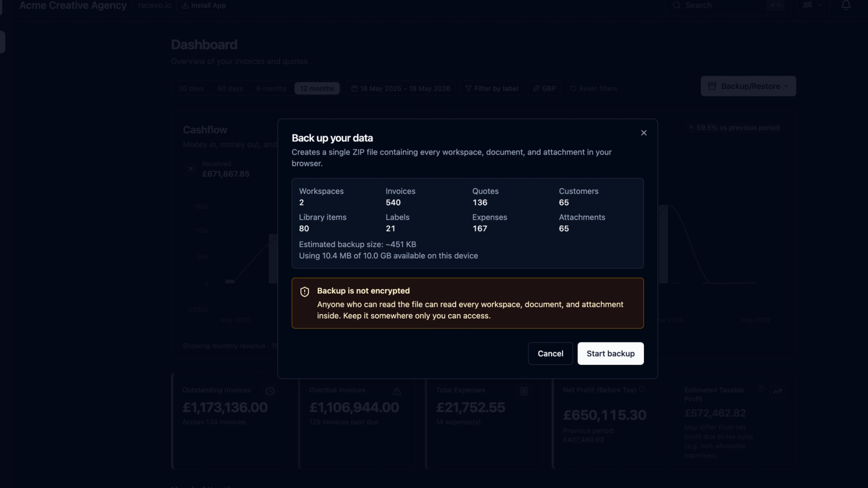Click the Estimated backup size text

tap(358, 245)
